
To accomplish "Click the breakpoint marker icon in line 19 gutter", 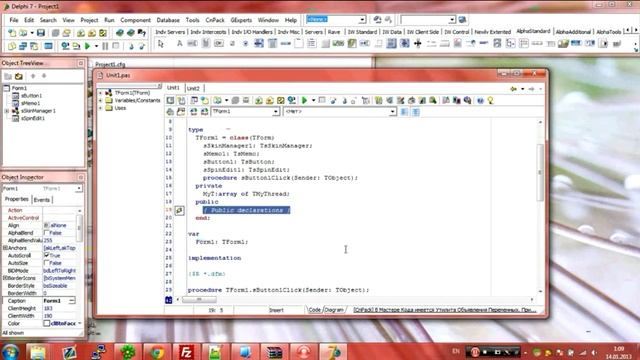I will 180,210.
